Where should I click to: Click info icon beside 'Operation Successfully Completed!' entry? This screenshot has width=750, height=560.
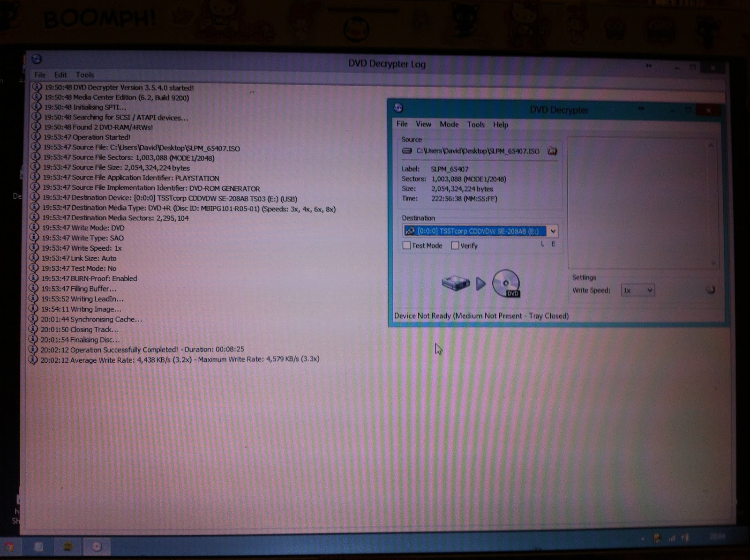33,350
